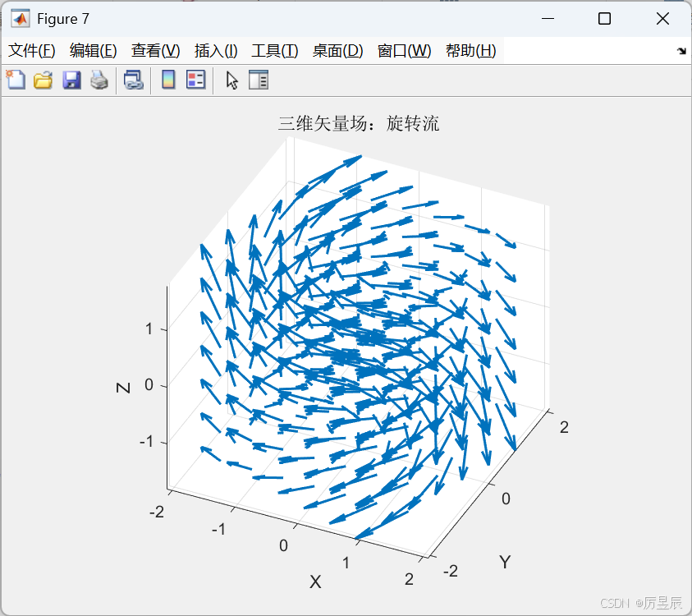Open the 帮助(H) menu
This screenshot has height=616, width=692.
click(471, 51)
